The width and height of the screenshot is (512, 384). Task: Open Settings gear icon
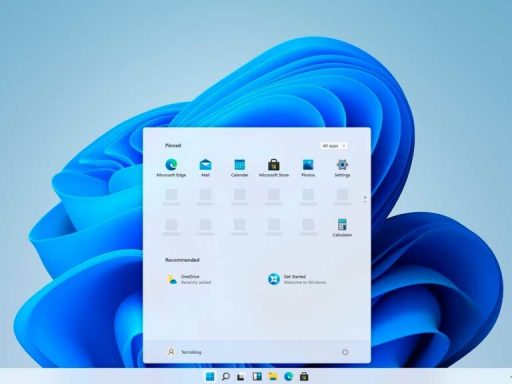pos(342,168)
